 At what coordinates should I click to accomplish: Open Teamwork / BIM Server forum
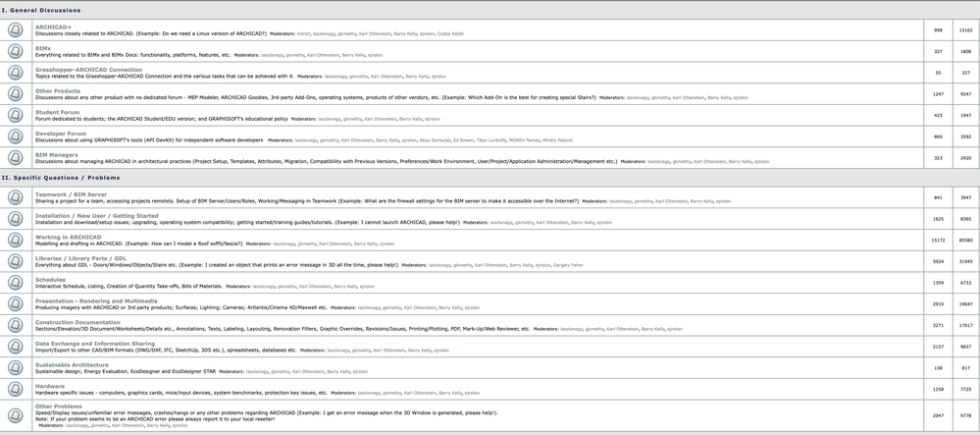71,194
